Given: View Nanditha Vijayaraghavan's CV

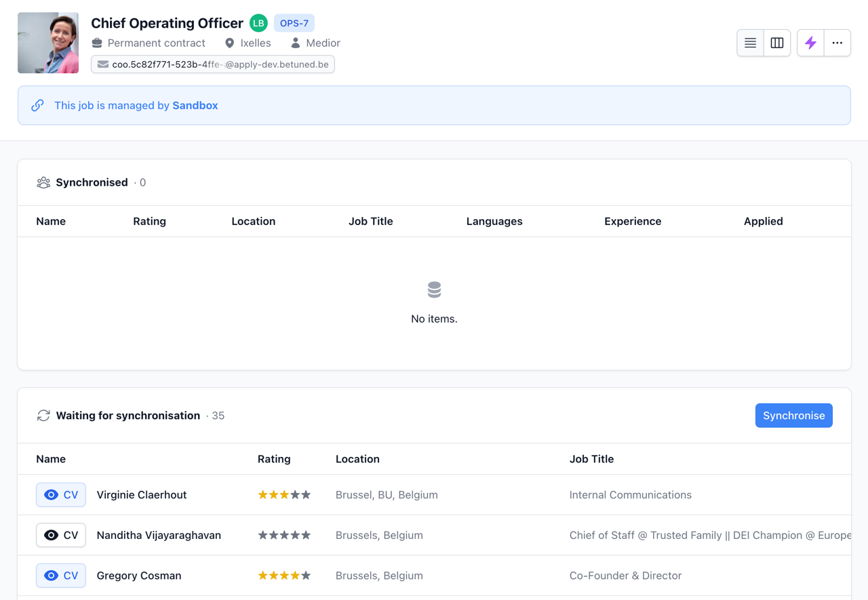Looking at the screenshot, I should pyautogui.click(x=61, y=535).
